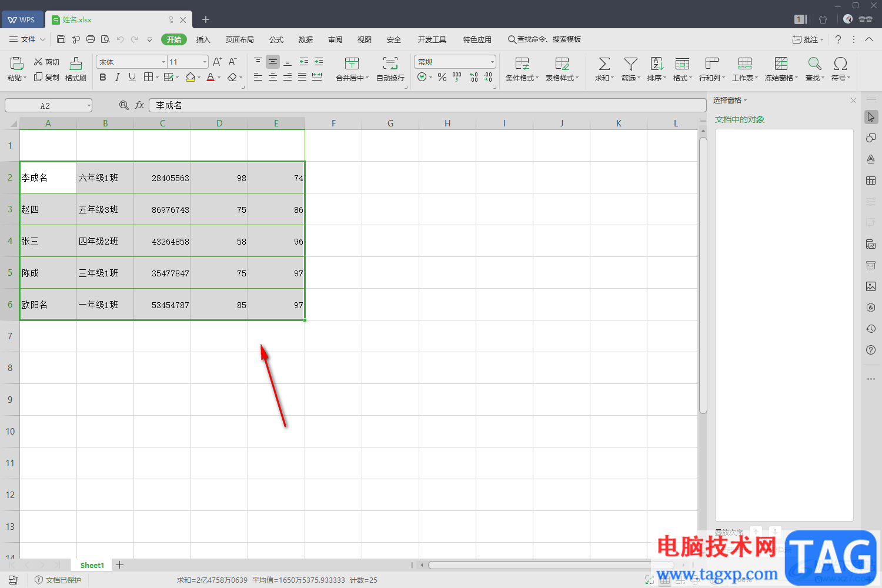Click the Paste clipboard icon
Screen dimensions: 882x588
tap(16, 63)
